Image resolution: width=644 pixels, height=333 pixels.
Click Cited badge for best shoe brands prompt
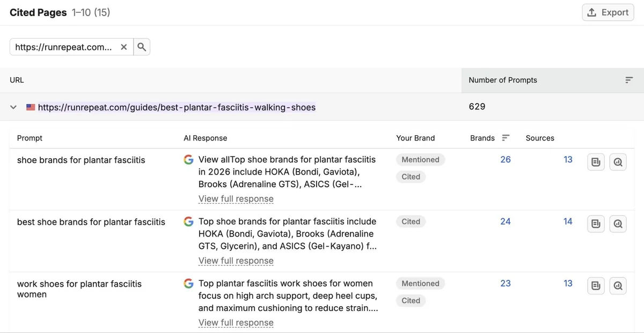pos(411,221)
